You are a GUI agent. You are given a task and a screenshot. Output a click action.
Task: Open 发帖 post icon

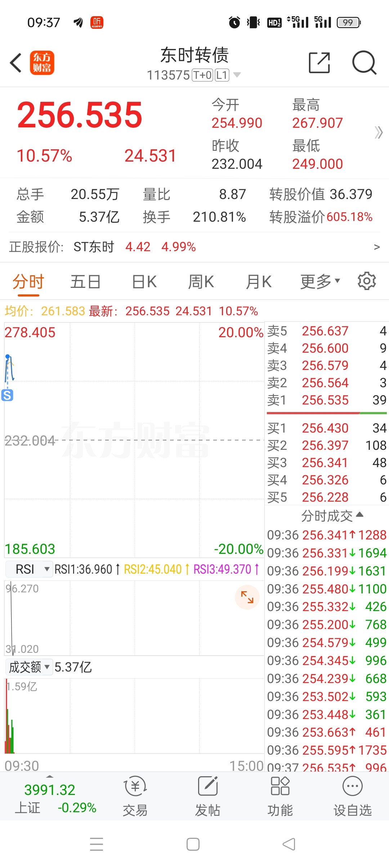(208, 796)
